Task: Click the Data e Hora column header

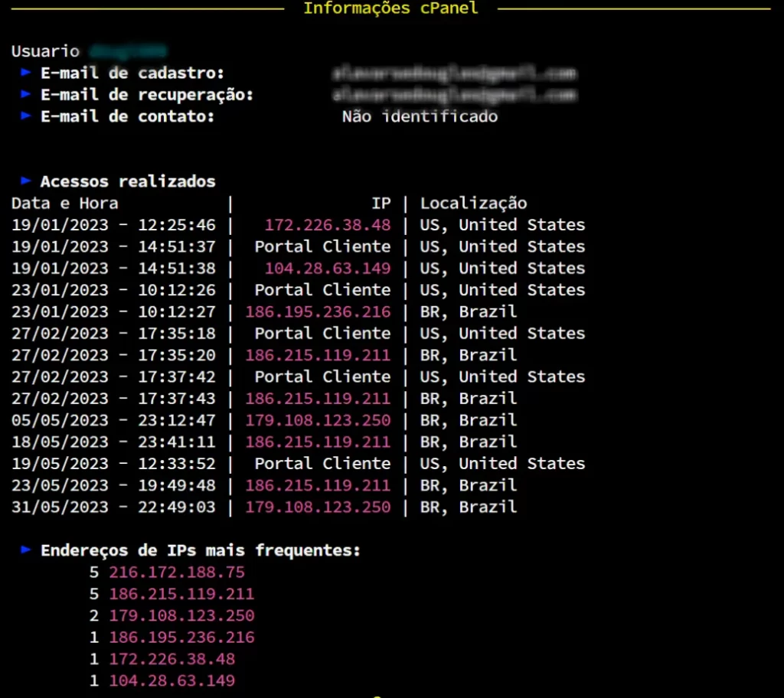Action: pyautogui.click(x=65, y=204)
